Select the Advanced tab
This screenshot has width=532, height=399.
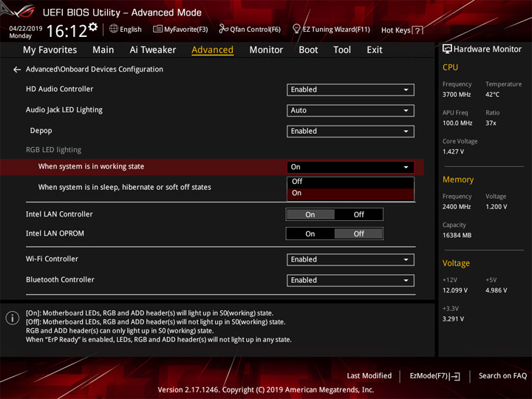212,50
